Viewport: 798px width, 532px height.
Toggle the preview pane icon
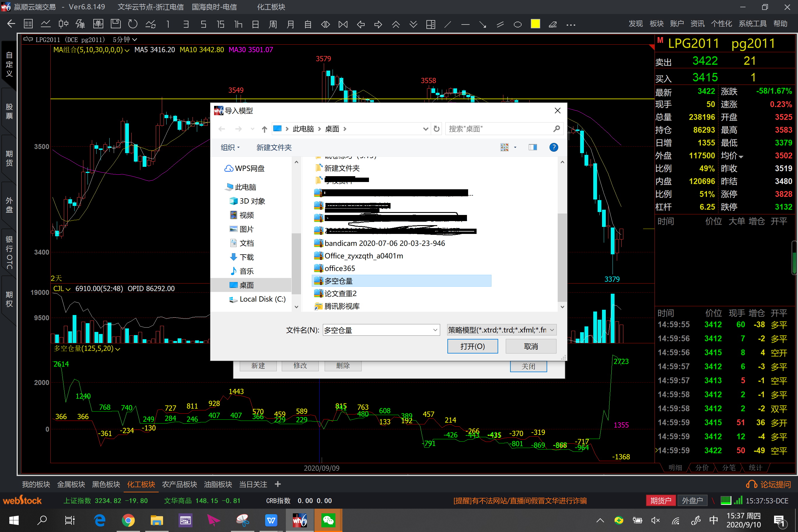533,147
